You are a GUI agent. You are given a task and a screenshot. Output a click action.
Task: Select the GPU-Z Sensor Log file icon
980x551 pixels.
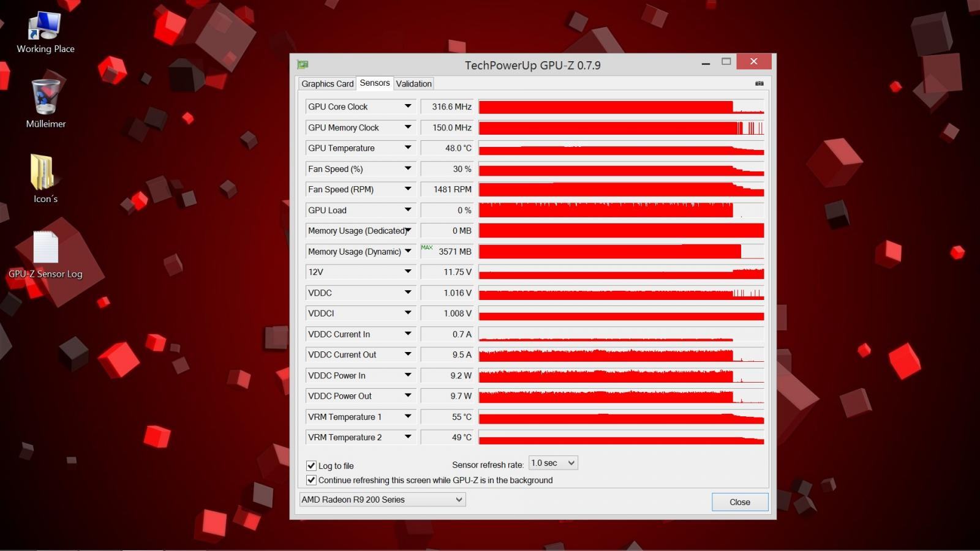[x=45, y=255]
